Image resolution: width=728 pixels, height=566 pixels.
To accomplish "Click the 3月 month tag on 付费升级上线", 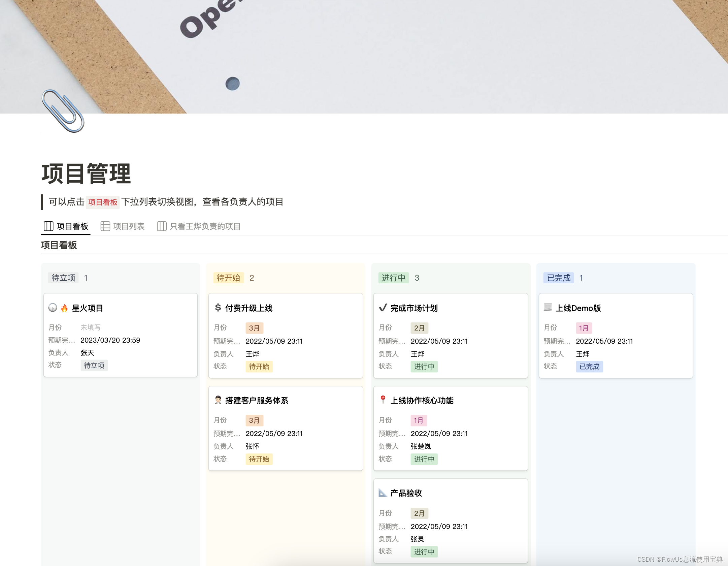I will click(254, 328).
